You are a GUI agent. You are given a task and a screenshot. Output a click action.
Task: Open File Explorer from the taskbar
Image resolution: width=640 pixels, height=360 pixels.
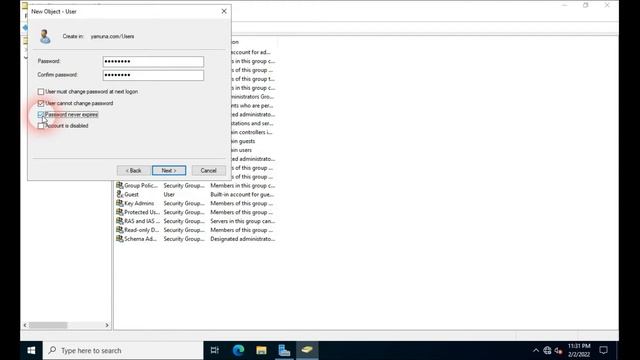click(x=261, y=350)
